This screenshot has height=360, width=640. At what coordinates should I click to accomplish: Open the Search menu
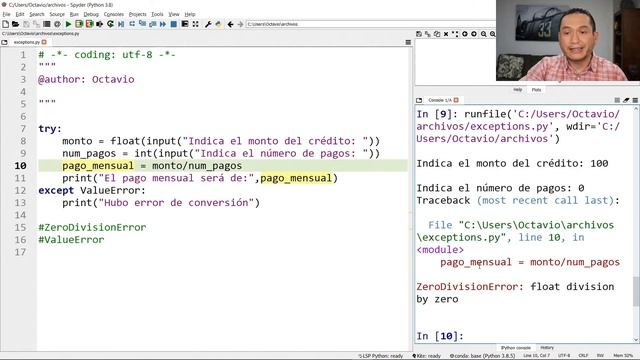tap(37, 14)
